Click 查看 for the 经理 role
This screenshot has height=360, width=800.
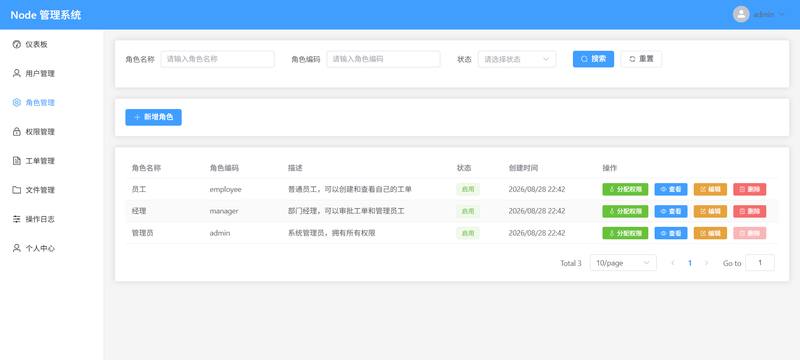671,211
